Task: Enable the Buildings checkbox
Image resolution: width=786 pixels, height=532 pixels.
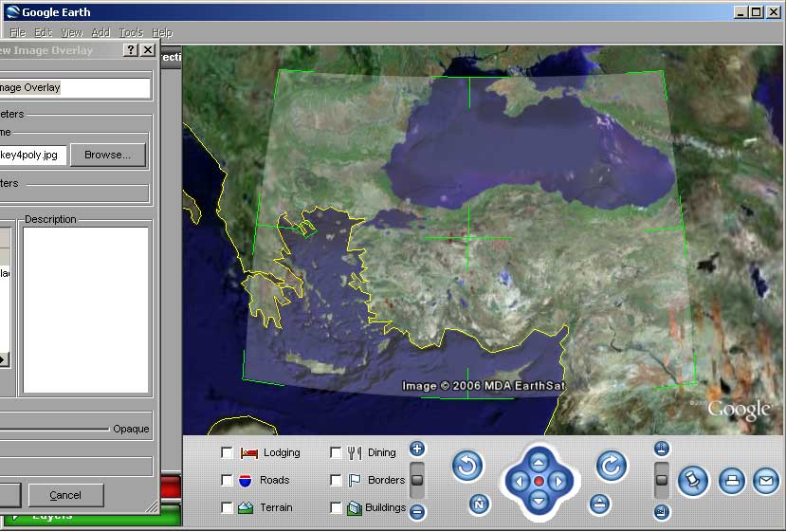Action: pyautogui.click(x=336, y=507)
